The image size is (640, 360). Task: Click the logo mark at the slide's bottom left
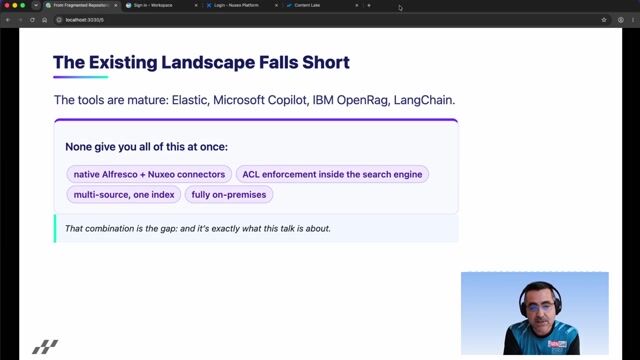coord(45,347)
